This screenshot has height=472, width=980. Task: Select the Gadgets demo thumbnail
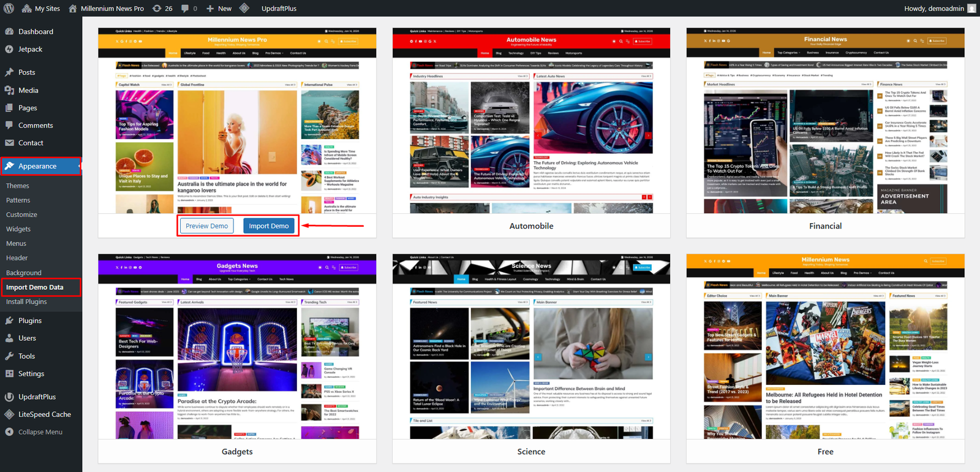237,346
